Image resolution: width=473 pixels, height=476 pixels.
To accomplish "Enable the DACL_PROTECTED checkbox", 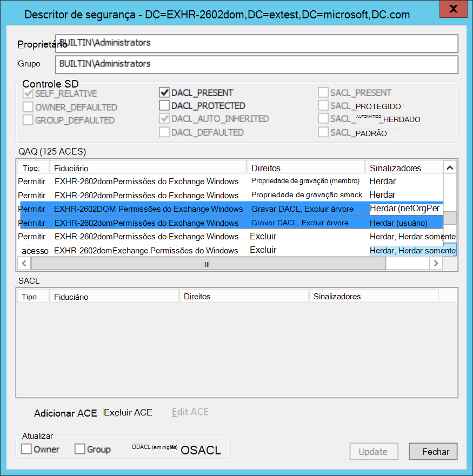I will pos(164,105).
